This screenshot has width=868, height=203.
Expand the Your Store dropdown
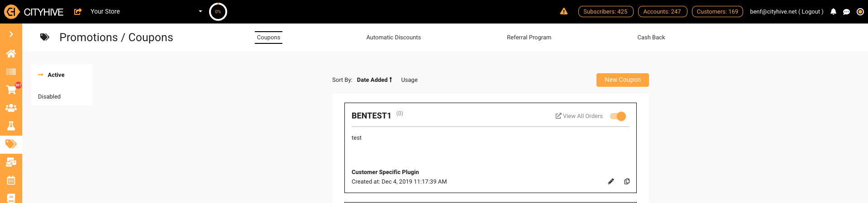200,11
